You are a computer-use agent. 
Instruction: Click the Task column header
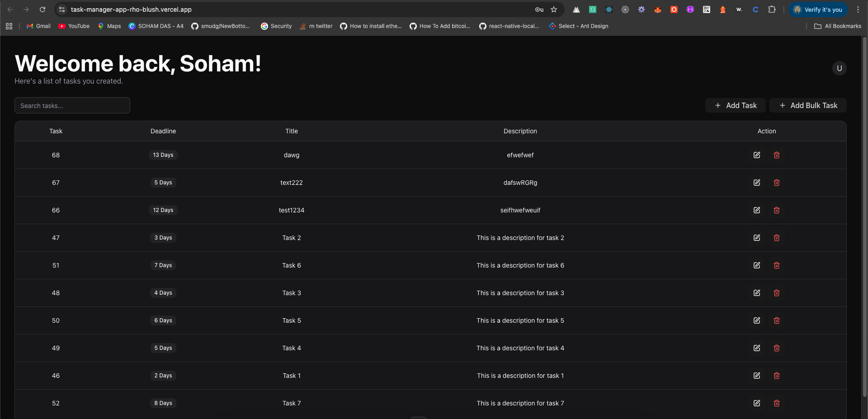(x=56, y=131)
